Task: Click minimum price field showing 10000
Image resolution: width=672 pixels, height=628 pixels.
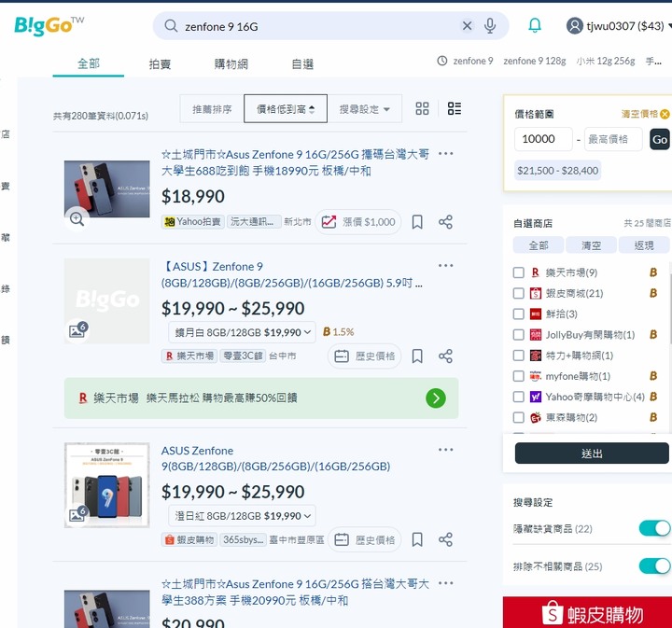Action: (543, 139)
